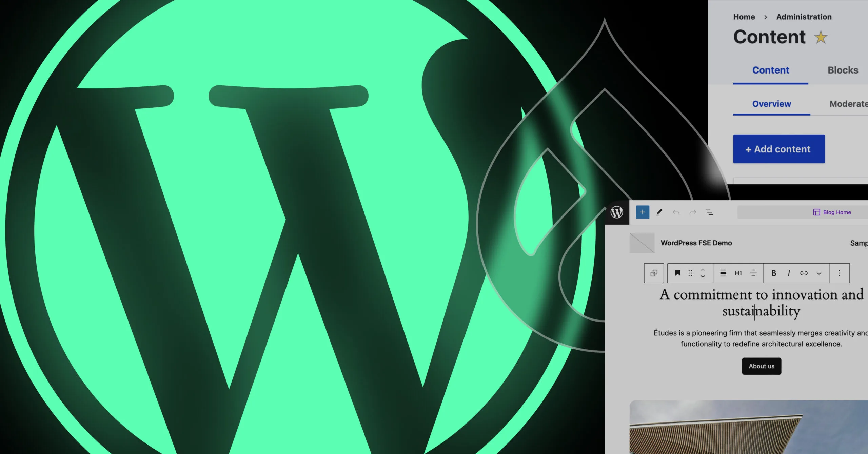Select the pencil Tools icon
868x454 pixels.
pyautogui.click(x=659, y=212)
